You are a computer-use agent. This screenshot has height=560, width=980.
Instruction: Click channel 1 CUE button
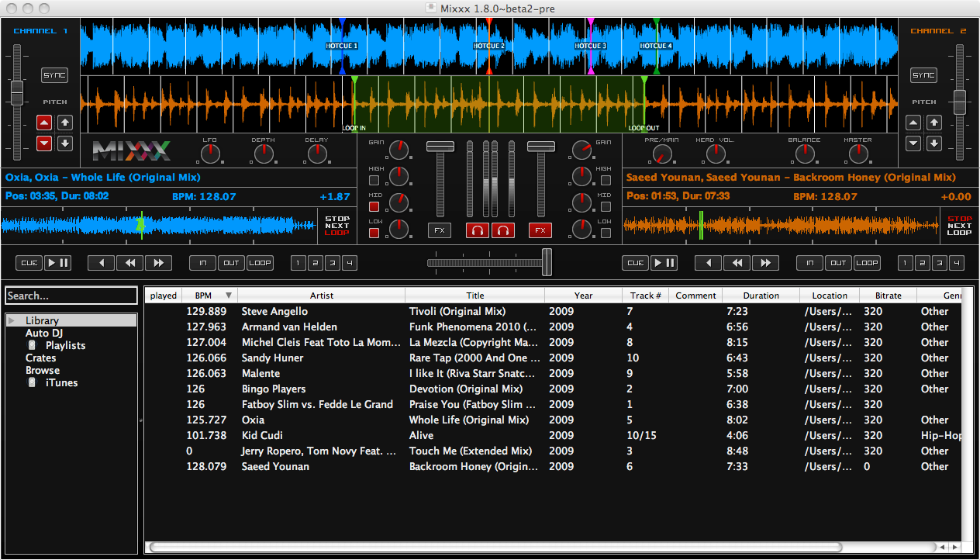[29, 263]
